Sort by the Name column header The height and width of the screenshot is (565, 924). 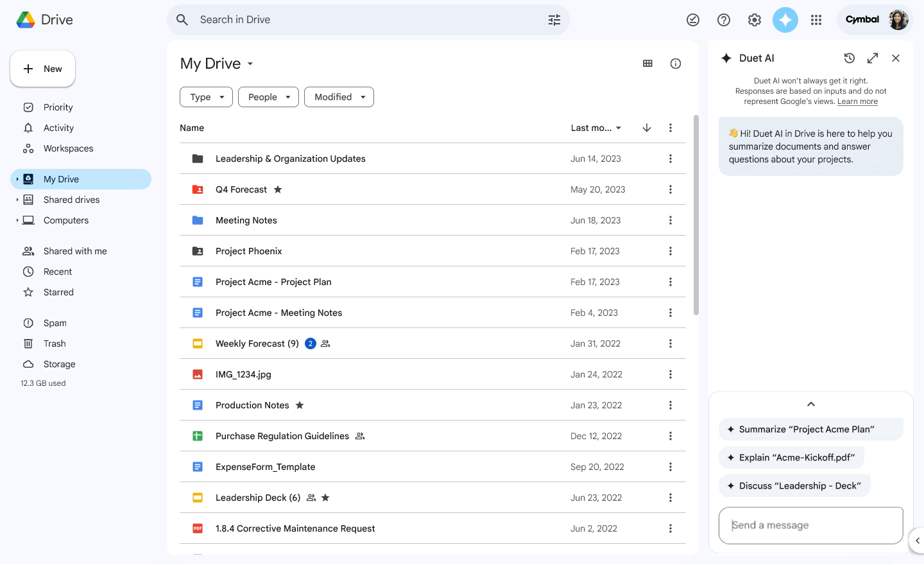tap(192, 128)
